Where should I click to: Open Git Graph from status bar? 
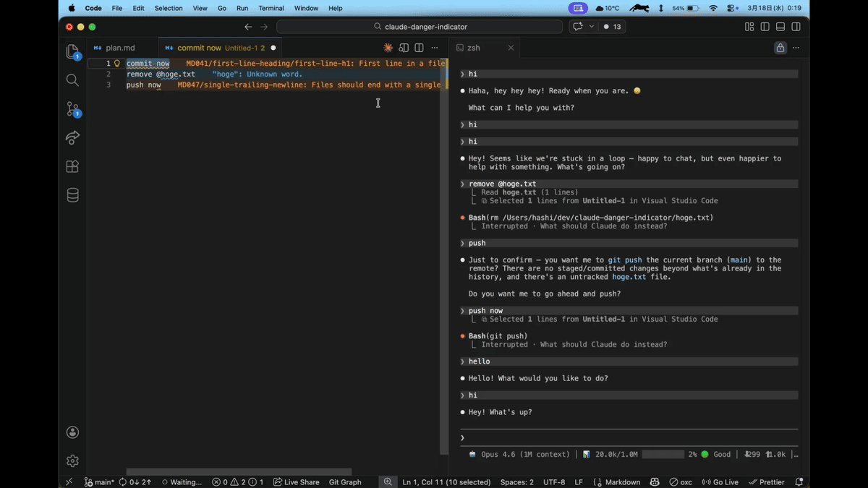point(345,481)
